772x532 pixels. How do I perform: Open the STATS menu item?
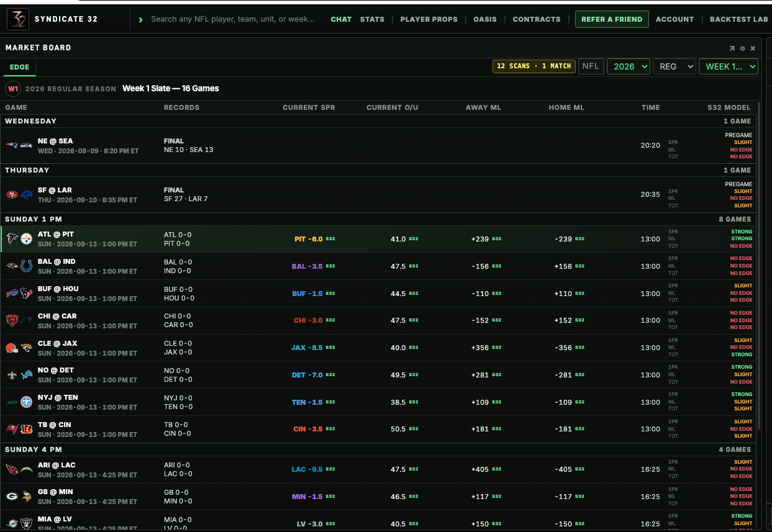point(372,19)
